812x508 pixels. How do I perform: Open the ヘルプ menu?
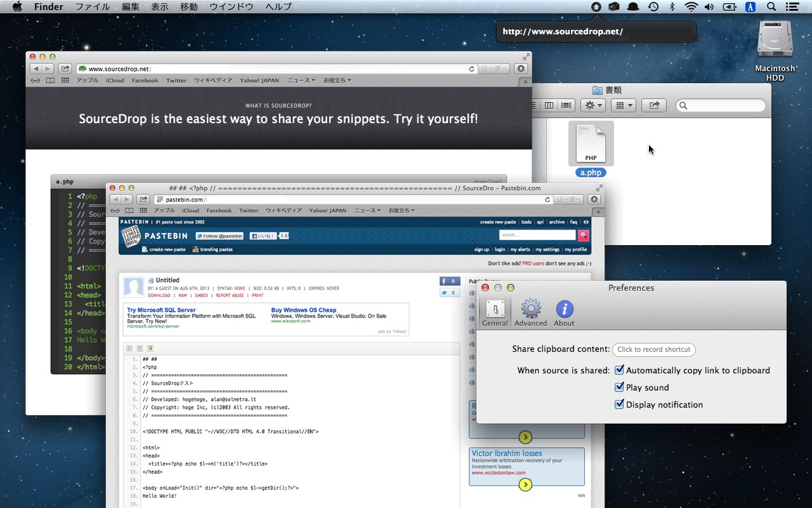pos(278,7)
